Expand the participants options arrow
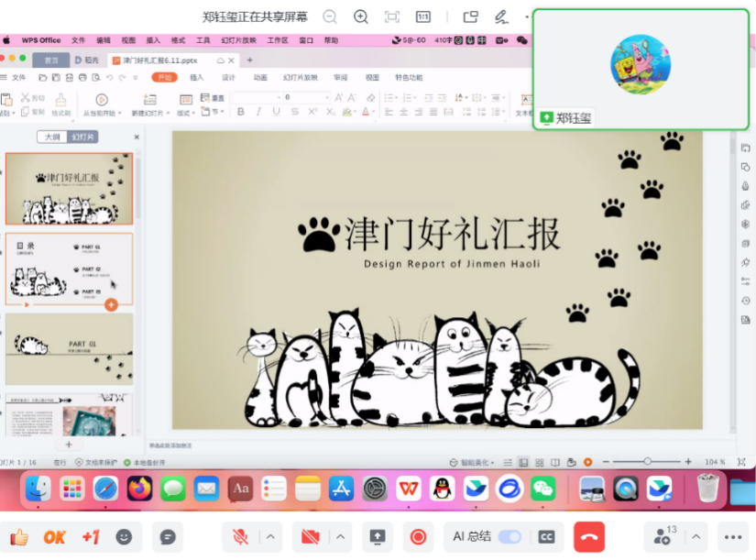 [696, 537]
